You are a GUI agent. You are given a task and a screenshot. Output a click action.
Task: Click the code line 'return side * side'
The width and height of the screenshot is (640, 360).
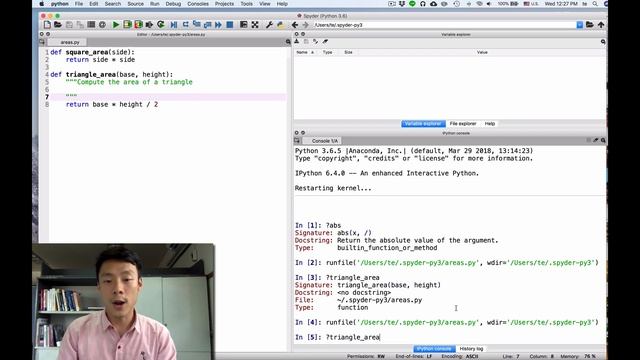pyautogui.click(x=100, y=60)
